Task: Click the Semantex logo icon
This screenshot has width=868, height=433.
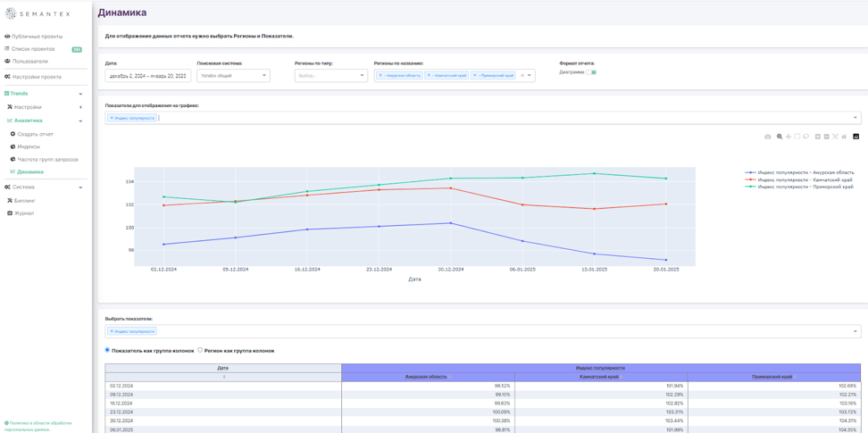Action: (11, 13)
